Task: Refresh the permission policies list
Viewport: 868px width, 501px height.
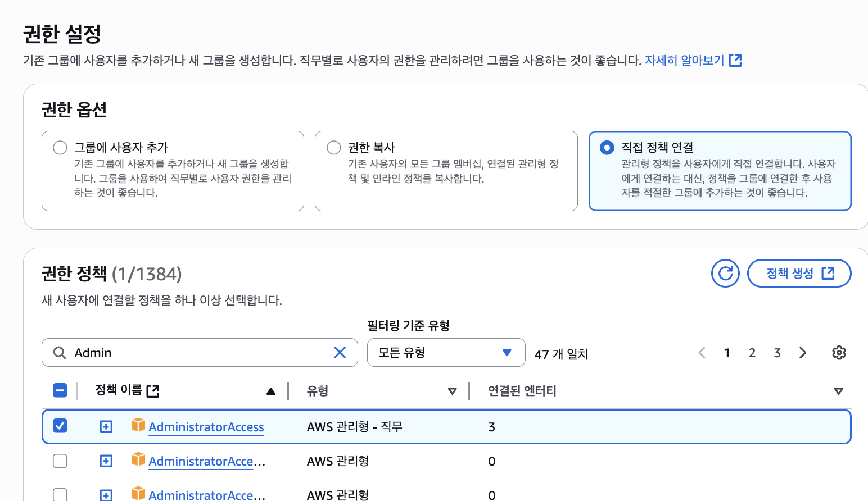Action: tap(725, 274)
